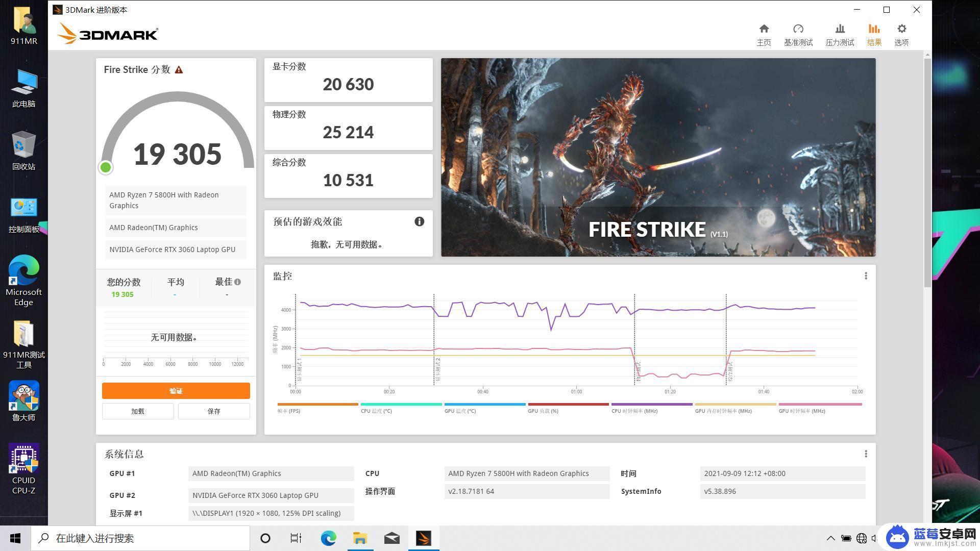Open the Windows Start menu

[15, 538]
